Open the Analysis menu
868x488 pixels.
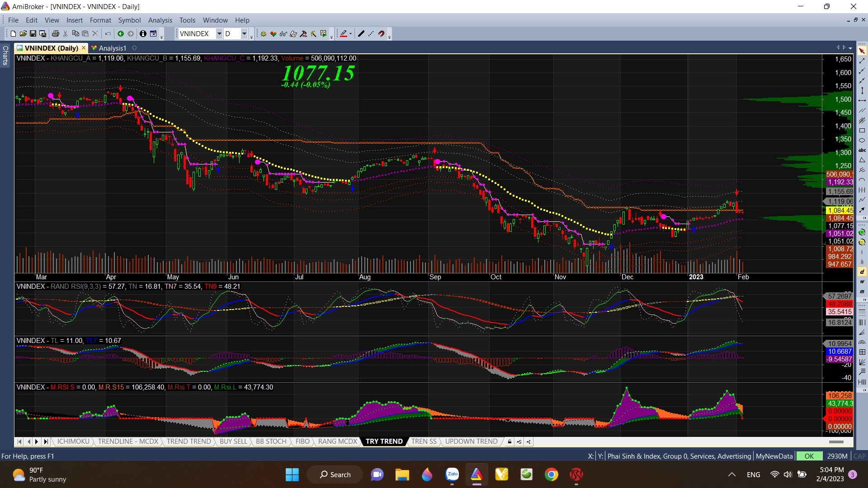coord(160,20)
